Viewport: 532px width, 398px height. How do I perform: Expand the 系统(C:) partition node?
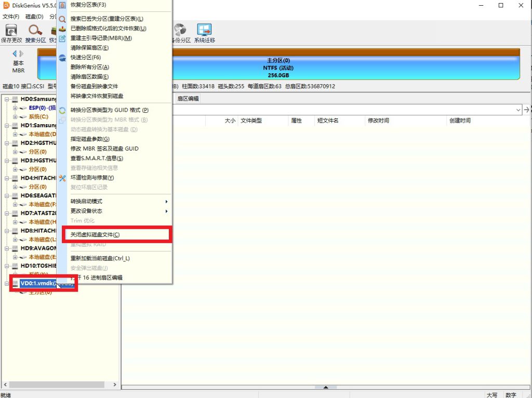coord(15,117)
